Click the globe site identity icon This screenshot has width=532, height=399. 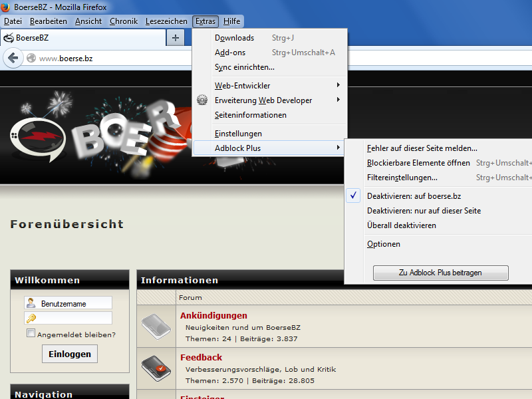(31, 59)
